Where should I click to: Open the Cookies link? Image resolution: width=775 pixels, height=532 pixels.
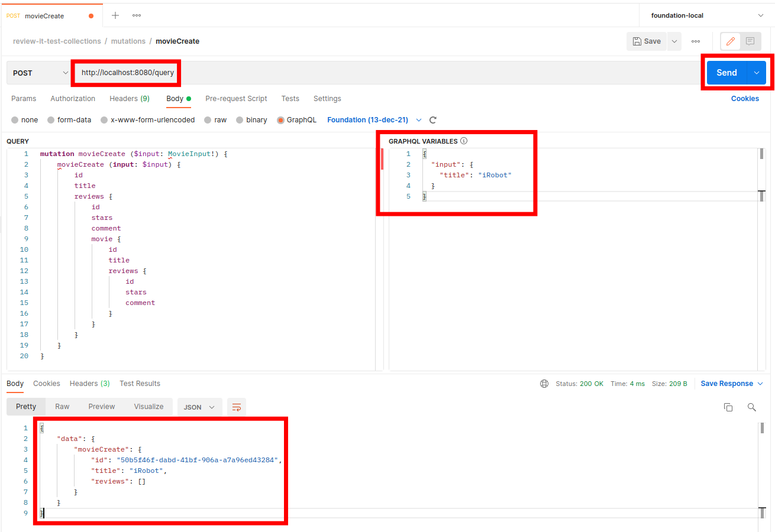coord(744,99)
